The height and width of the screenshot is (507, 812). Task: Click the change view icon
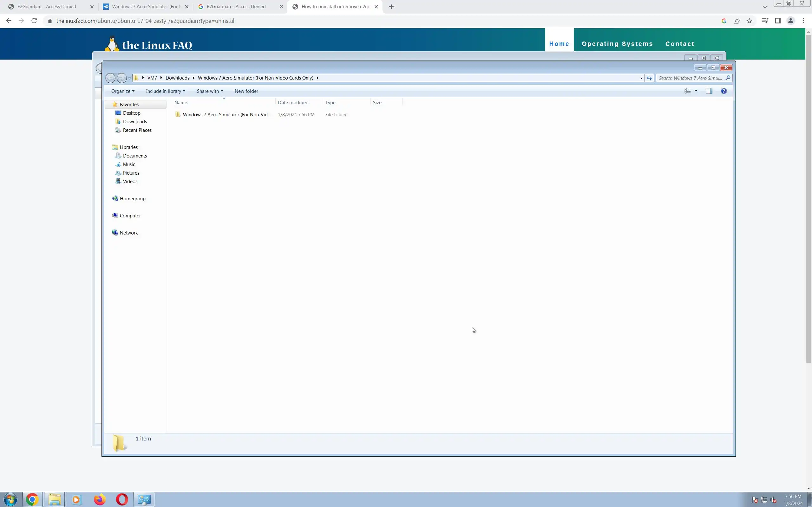point(688,91)
